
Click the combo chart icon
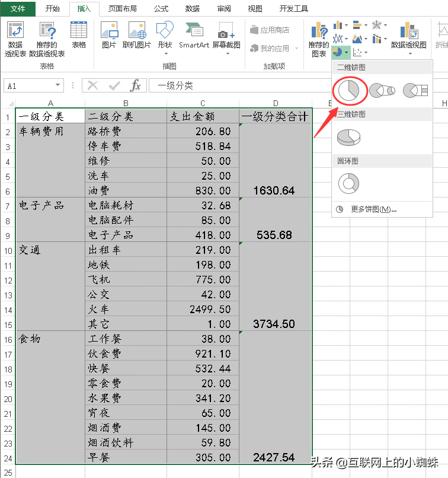[377, 39]
